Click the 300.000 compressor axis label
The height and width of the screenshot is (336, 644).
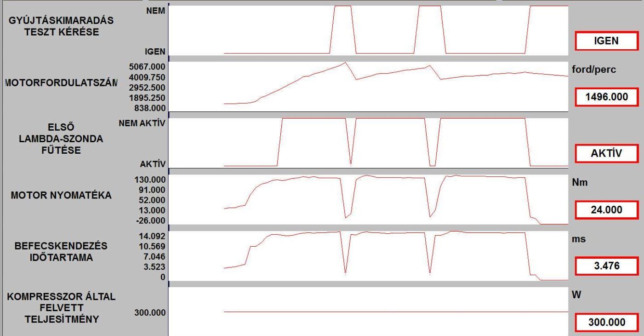pyautogui.click(x=150, y=313)
